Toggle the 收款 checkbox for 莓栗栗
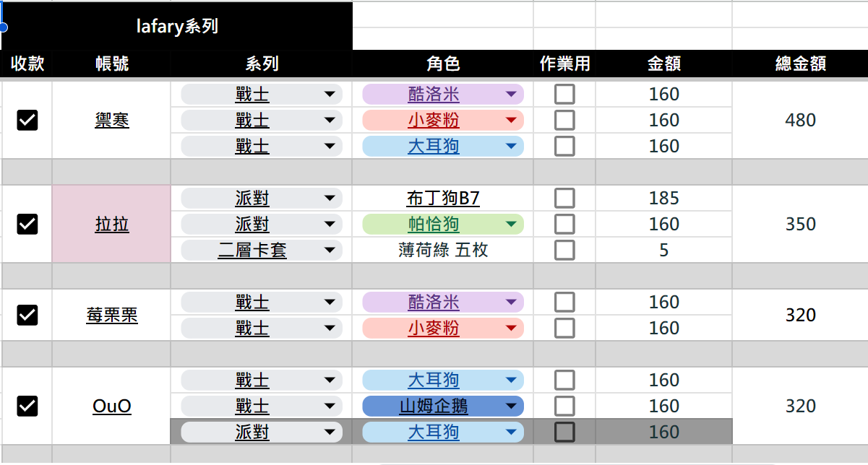This screenshot has height=465, width=868. [27, 315]
